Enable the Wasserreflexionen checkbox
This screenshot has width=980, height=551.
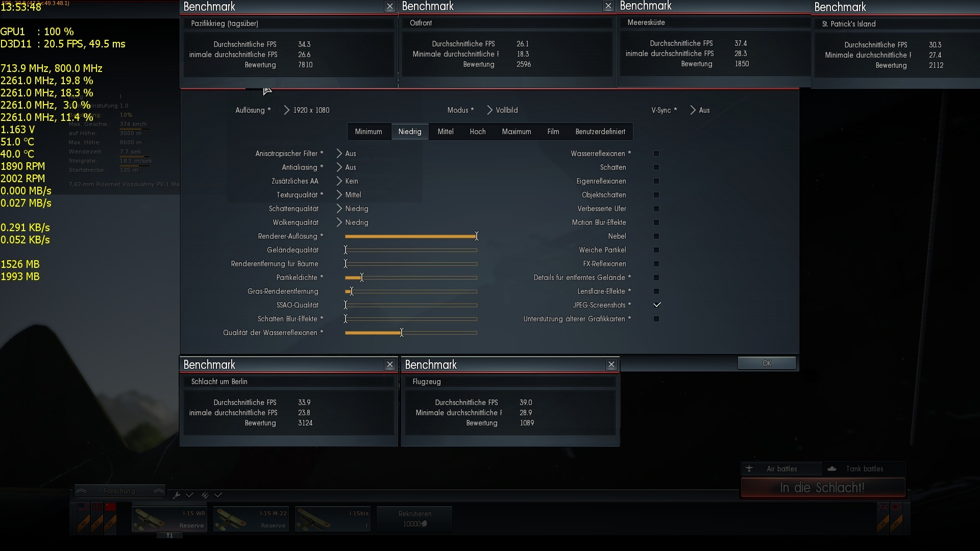[656, 154]
